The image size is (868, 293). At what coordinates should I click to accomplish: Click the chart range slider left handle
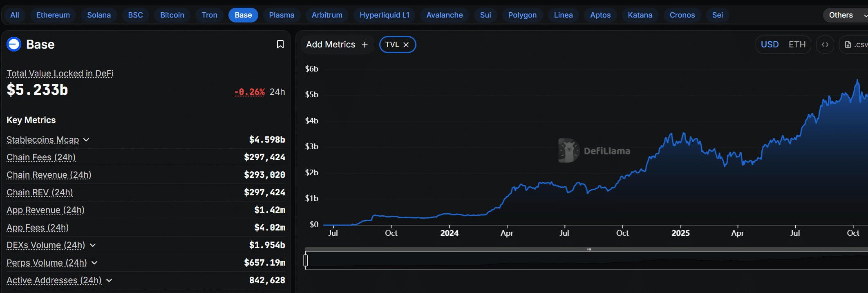pos(306,260)
